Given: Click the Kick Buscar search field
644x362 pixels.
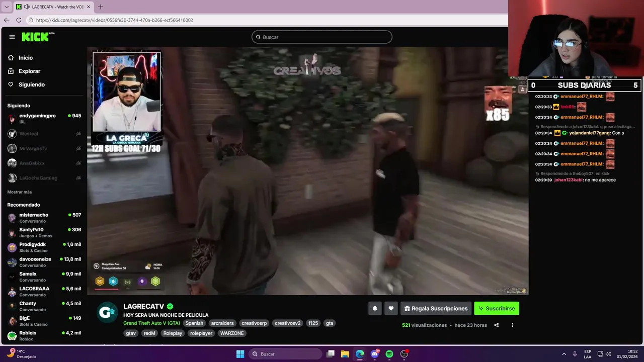Looking at the screenshot, I should point(322,37).
